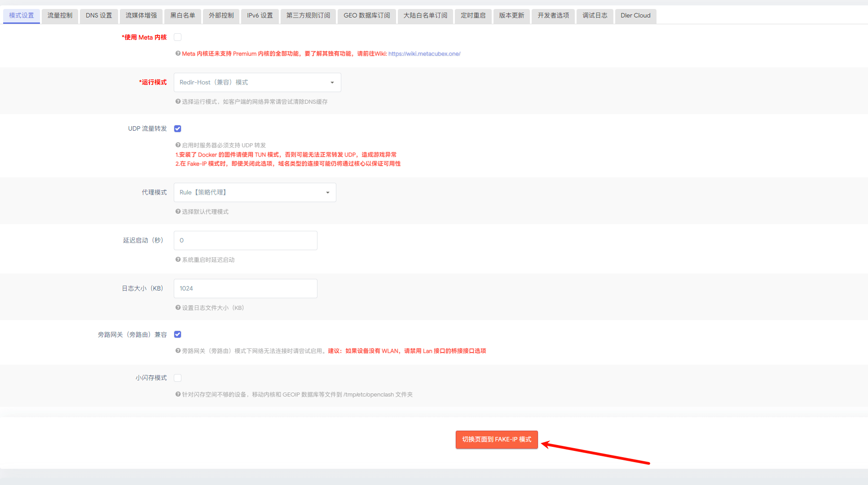Click help icon beside small flash hint
Viewport: 868px width, 485px height.
click(x=178, y=394)
